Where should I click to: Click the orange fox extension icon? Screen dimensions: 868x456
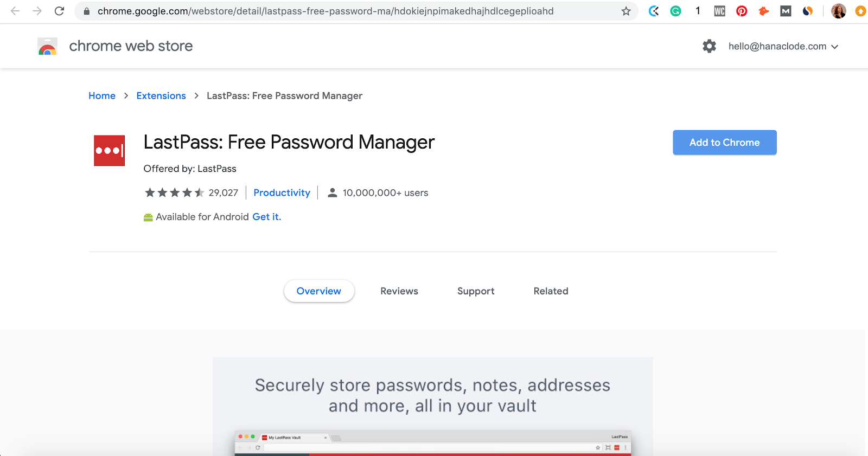[x=764, y=11]
